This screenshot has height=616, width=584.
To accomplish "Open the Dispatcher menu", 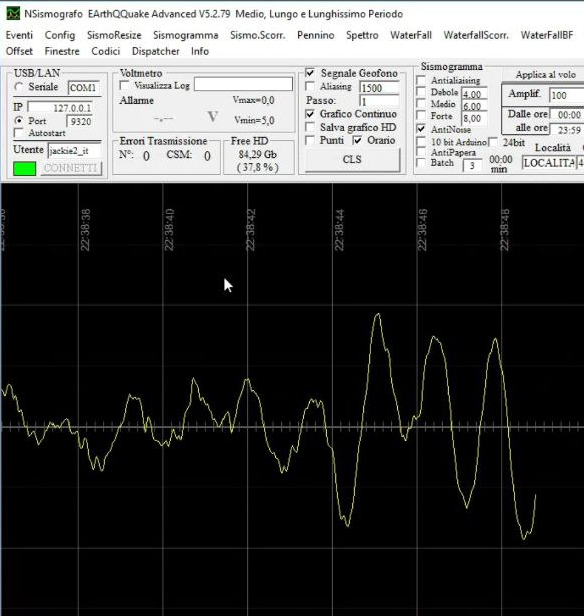I will click(x=156, y=51).
